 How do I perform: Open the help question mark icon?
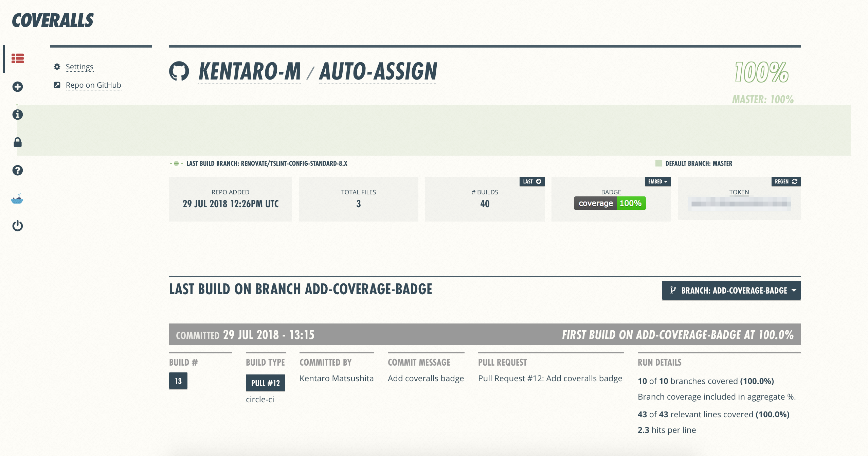coord(18,170)
